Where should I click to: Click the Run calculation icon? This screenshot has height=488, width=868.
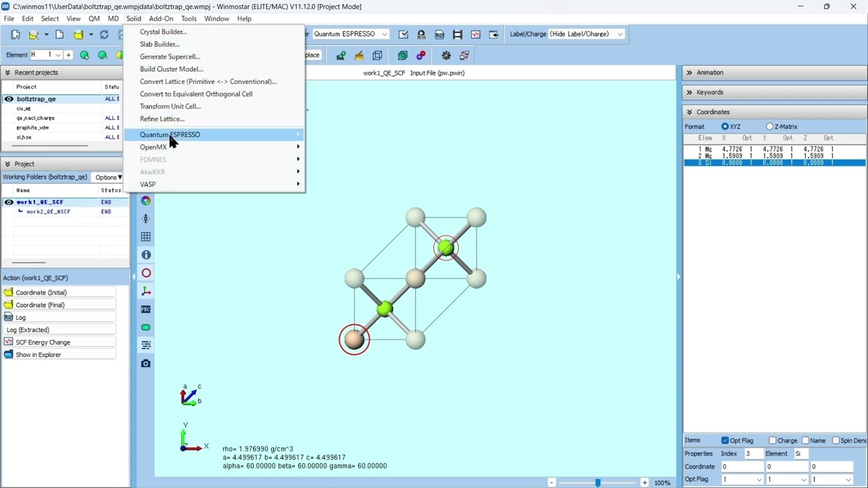pyautogui.click(x=421, y=35)
